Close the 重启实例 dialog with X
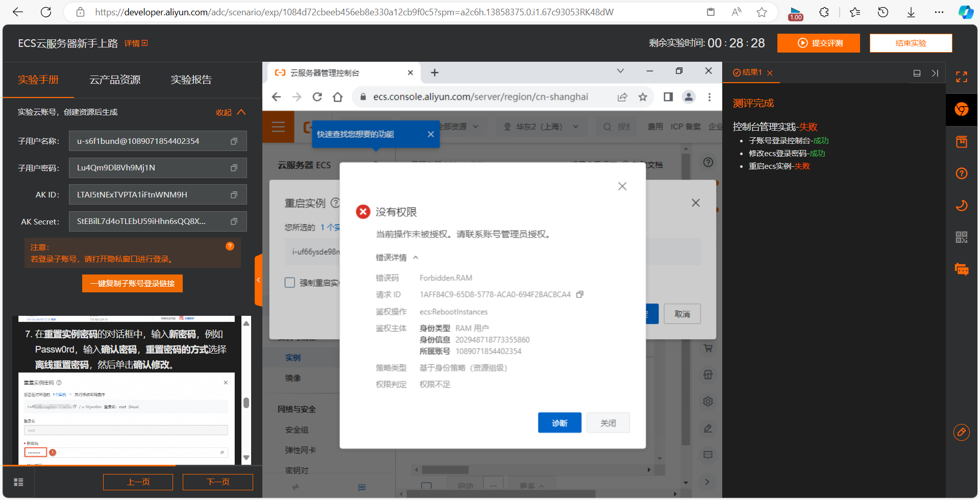This screenshot has height=500, width=980. pos(696,203)
